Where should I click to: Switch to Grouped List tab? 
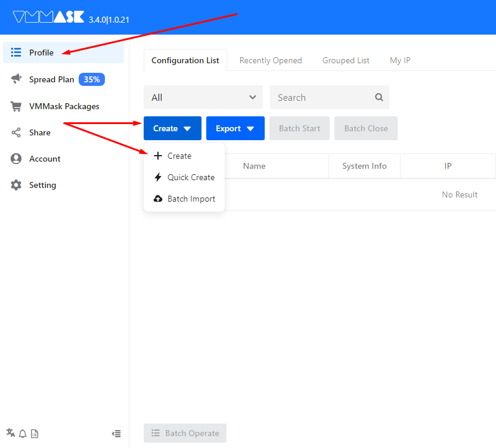pyautogui.click(x=346, y=60)
